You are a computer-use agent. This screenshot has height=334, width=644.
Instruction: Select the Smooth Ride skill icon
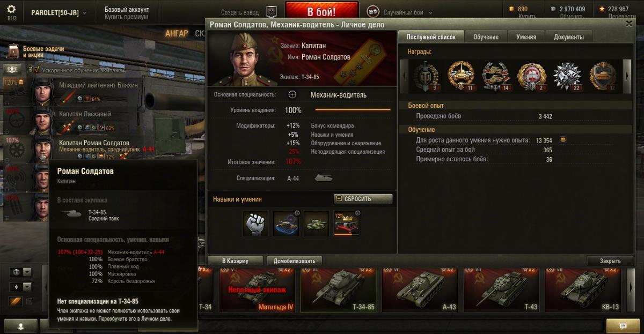point(286,224)
